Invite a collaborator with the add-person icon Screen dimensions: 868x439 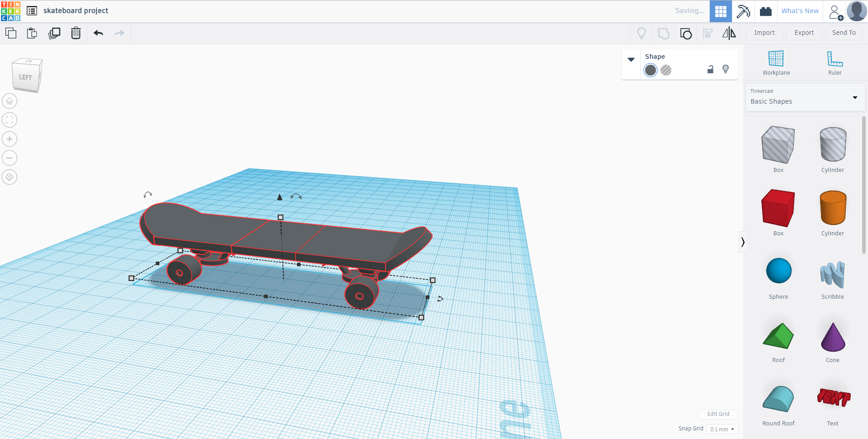click(x=836, y=12)
